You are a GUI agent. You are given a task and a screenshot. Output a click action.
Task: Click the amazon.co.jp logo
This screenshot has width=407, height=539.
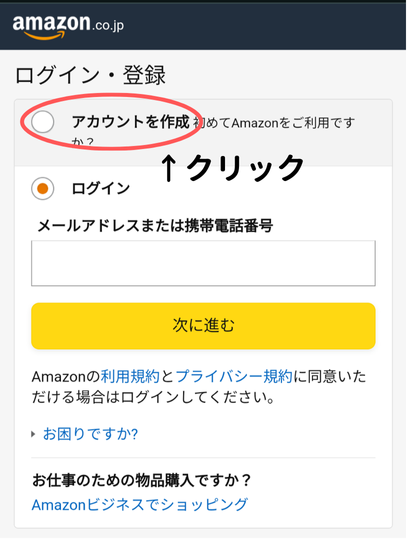click(x=68, y=26)
